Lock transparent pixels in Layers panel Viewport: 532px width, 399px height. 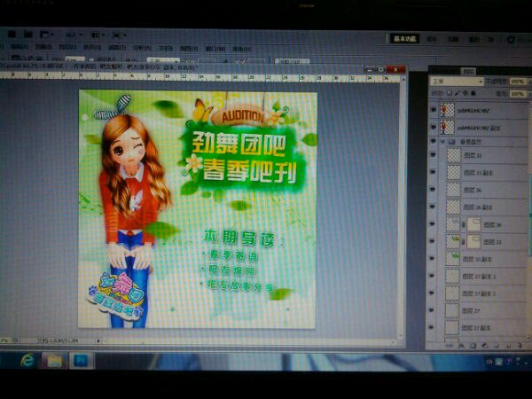tap(450, 92)
